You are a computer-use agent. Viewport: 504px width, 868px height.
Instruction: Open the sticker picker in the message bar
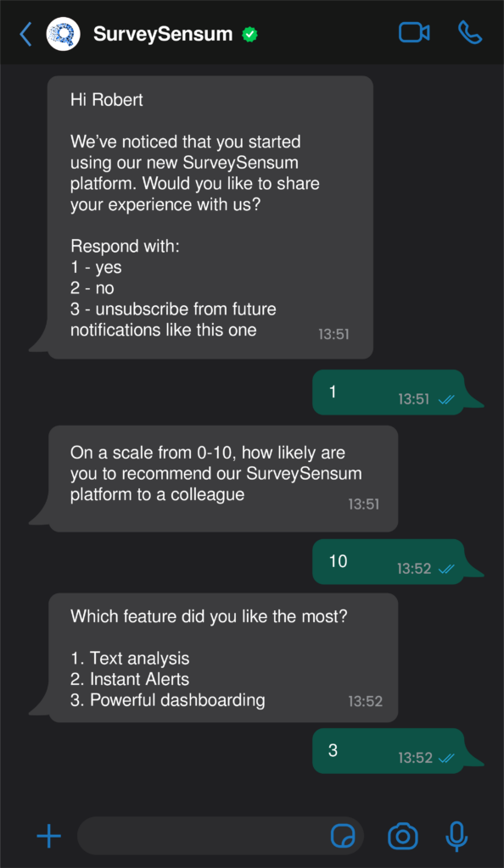pyautogui.click(x=343, y=836)
